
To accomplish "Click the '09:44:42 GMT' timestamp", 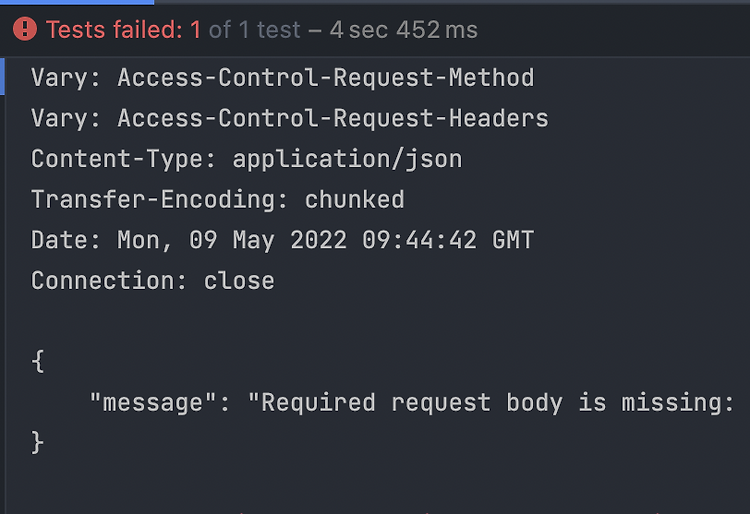I will pyautogui.click(x=448, y=240).
